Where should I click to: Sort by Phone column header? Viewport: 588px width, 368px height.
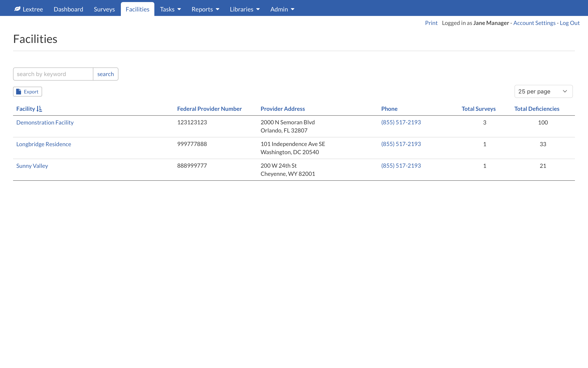[389, 109]
